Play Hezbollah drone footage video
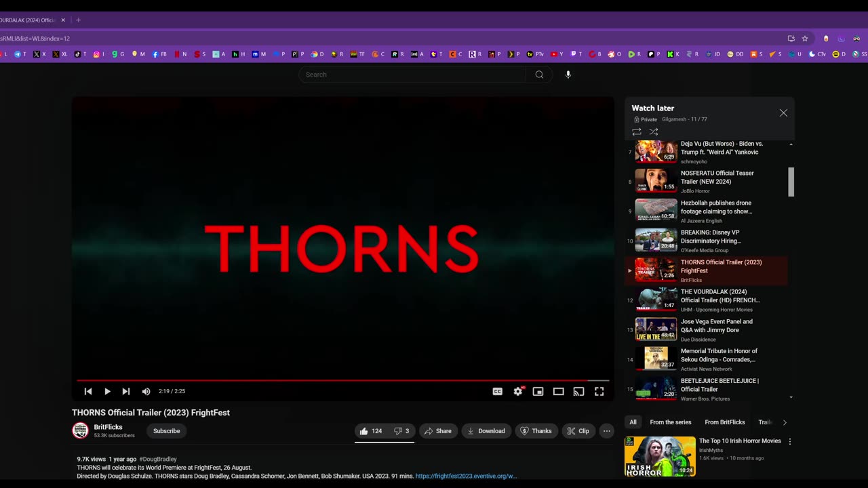868x488 pixels. [707, 211]
